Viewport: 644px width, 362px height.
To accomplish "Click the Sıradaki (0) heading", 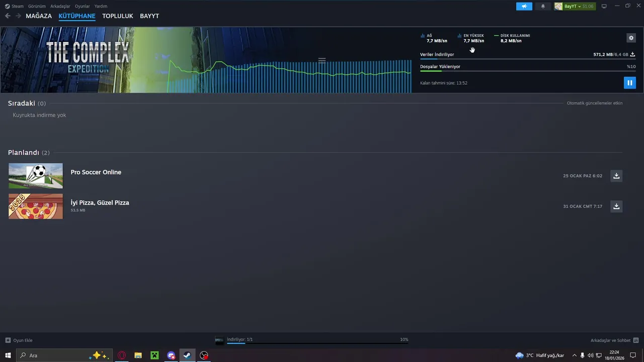I will (x=27, y=103).
